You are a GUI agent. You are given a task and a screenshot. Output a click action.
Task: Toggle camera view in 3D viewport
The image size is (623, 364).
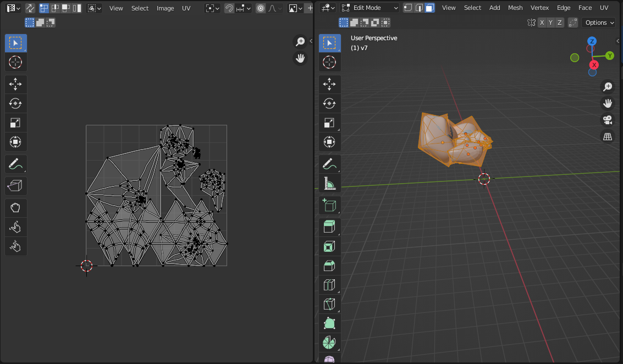tap(608, 120)
